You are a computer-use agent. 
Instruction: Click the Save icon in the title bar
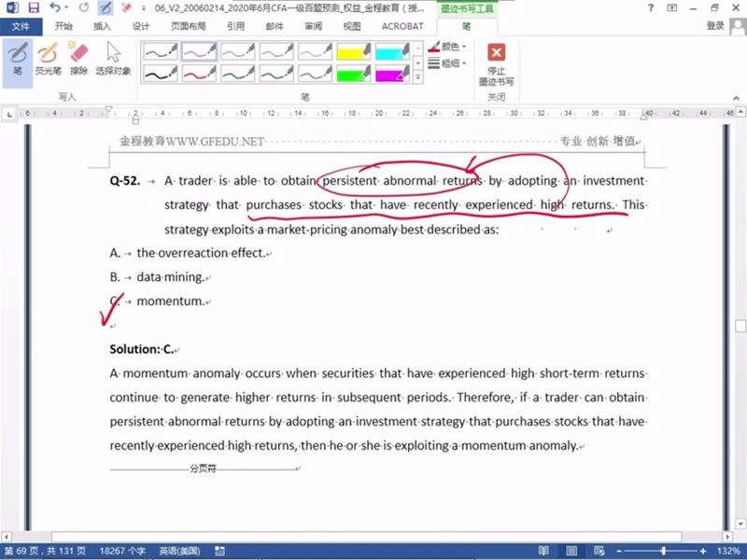point(34,7)
